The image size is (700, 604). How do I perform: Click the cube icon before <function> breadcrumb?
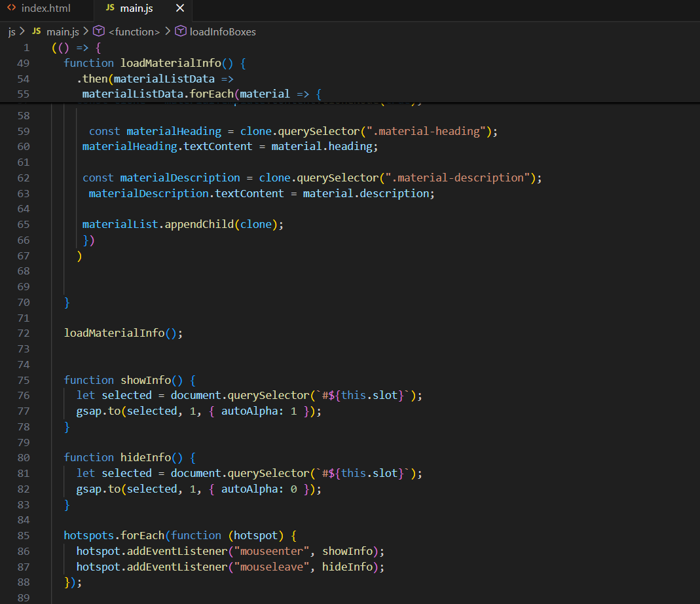coord(99,31)
